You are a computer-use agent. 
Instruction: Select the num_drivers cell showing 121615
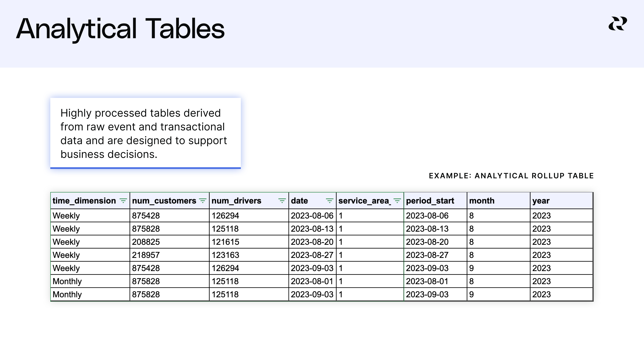[249, 242]
